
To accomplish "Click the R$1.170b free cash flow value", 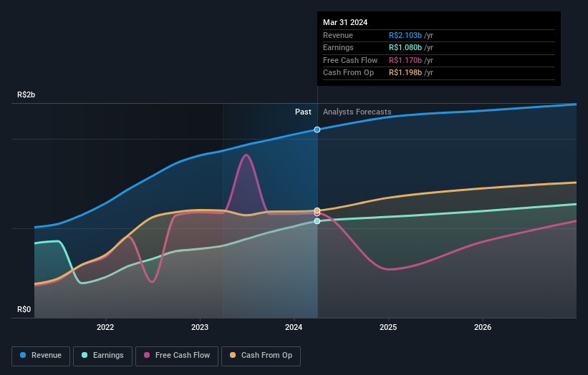I will pos(405,60).
